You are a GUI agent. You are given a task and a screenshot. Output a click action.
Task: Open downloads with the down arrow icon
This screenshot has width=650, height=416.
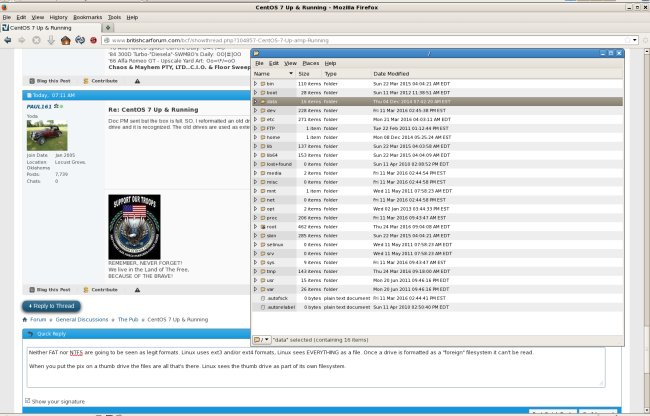[51, 40]
